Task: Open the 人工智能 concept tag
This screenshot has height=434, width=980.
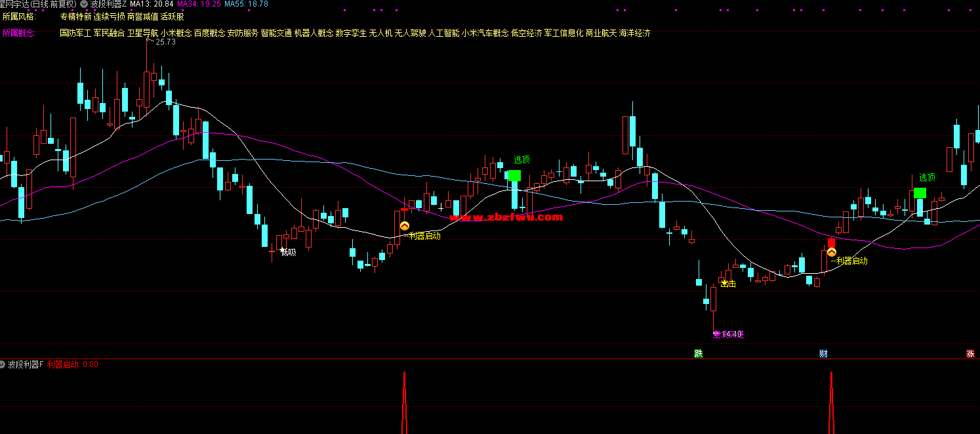Action: 443,33
